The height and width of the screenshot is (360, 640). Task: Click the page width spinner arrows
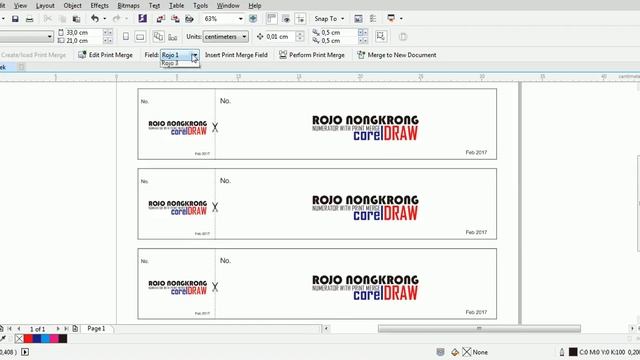(x=108, y=32)
